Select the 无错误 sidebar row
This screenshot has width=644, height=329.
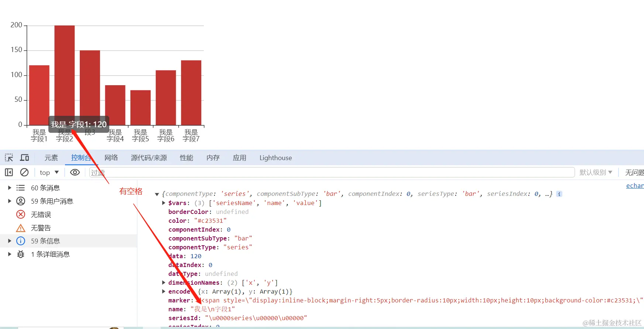tap(69, 214)
